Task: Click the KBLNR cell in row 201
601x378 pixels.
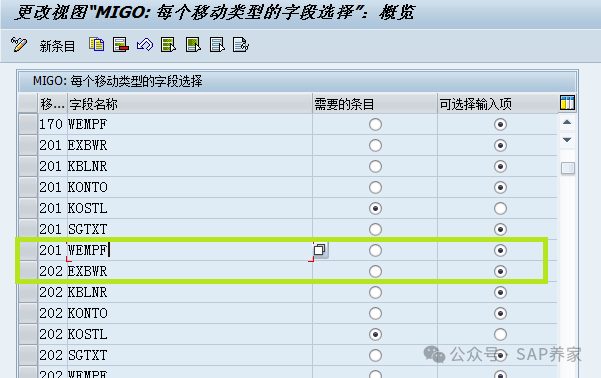Action: click(190, 166)
